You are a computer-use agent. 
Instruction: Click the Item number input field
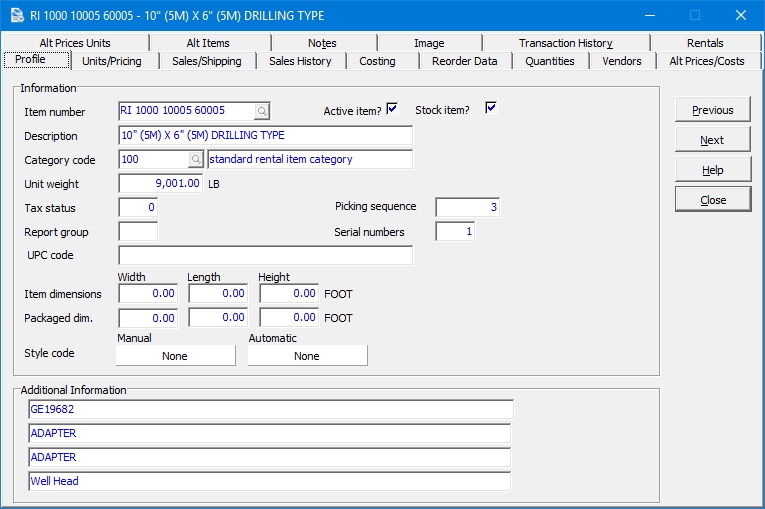[186, 111]
